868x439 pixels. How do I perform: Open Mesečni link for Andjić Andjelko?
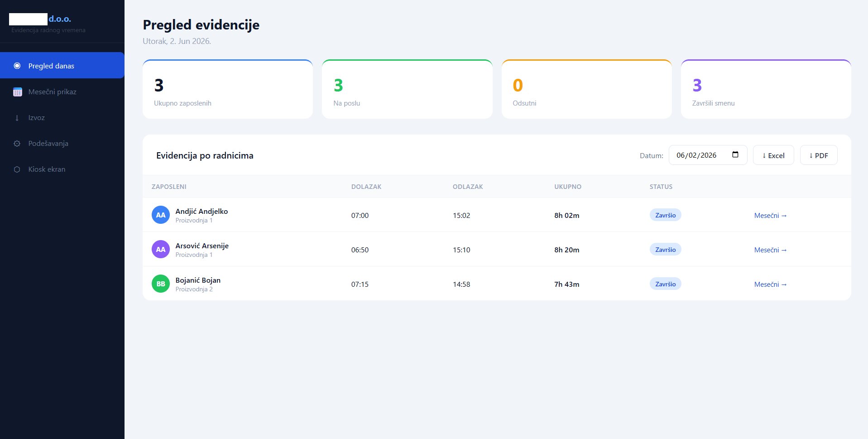point(770,216)
